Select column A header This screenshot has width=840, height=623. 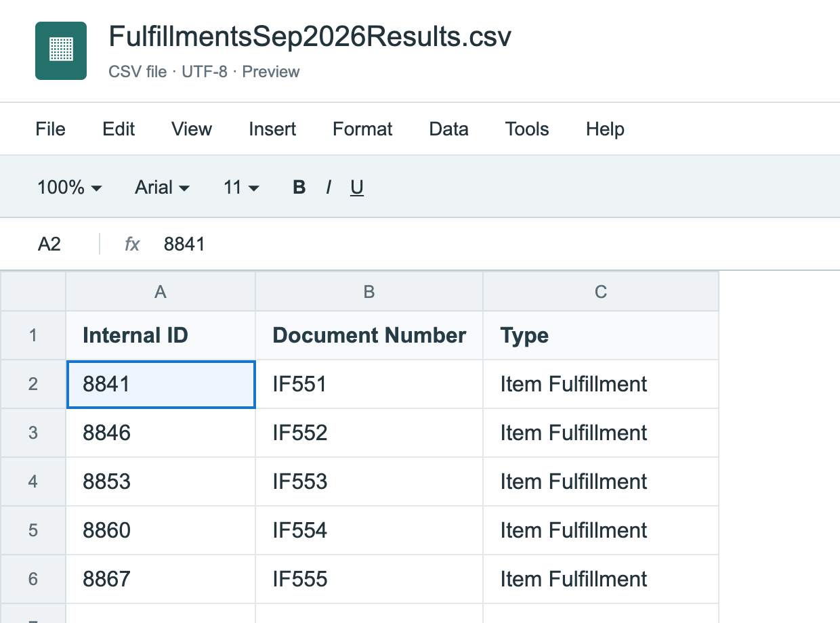coord(161,291)
